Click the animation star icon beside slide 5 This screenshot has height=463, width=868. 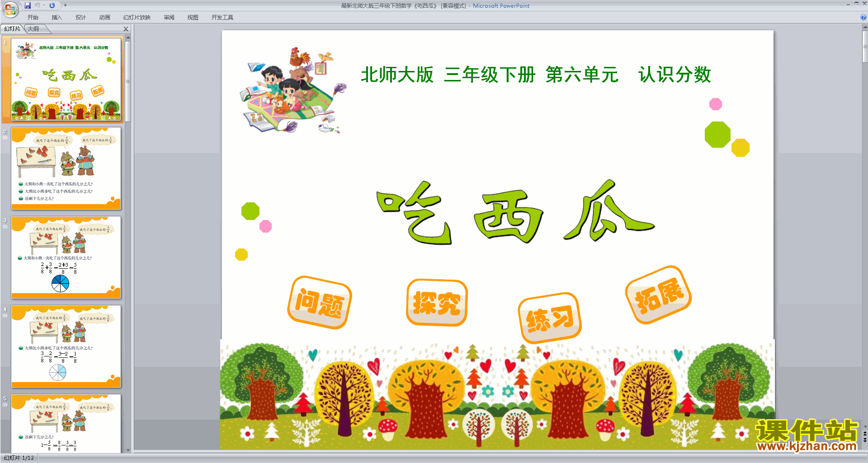click(x=5, y=405)
